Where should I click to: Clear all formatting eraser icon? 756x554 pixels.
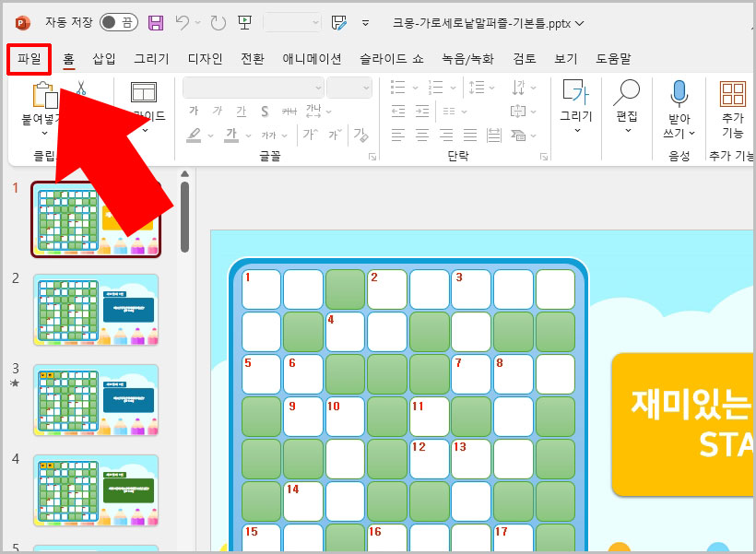[360, 135]
